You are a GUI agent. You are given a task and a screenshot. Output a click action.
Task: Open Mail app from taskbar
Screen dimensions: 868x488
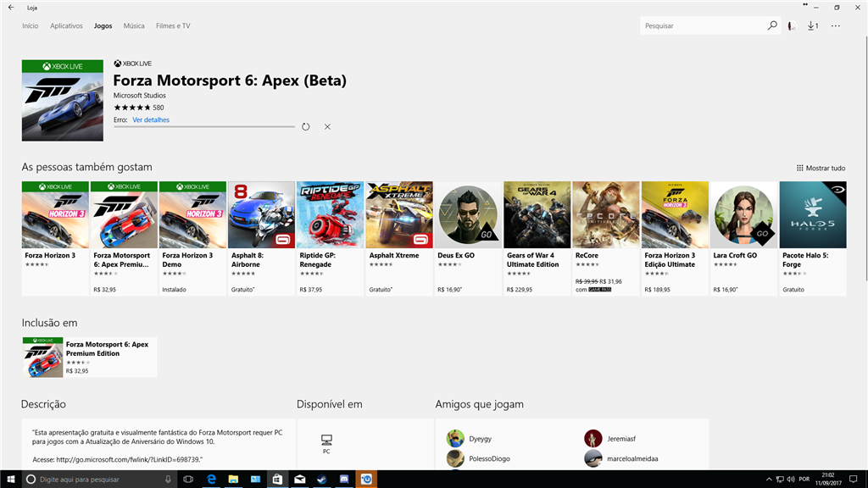coord(299,480)
